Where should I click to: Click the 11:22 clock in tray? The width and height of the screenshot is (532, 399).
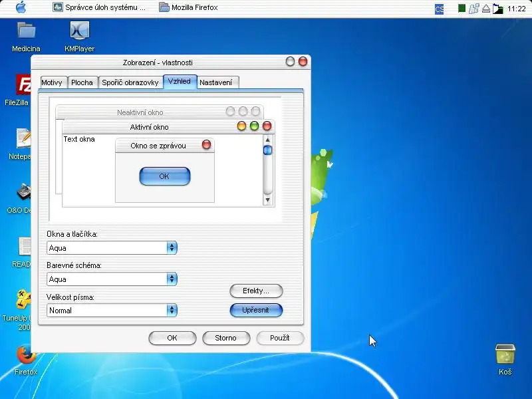click(517, 9)
